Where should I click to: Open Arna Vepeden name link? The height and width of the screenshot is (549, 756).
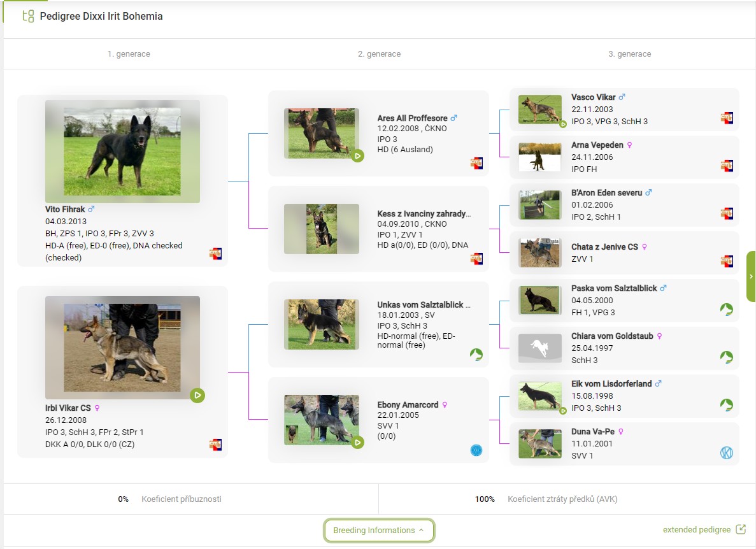click(597, 145)
